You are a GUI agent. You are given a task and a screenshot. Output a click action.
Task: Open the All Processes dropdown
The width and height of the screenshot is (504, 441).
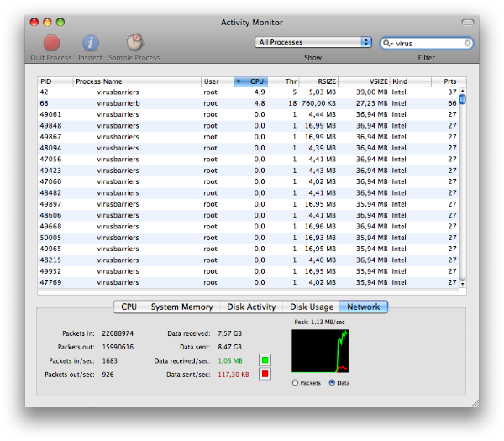tap(313, 42)
